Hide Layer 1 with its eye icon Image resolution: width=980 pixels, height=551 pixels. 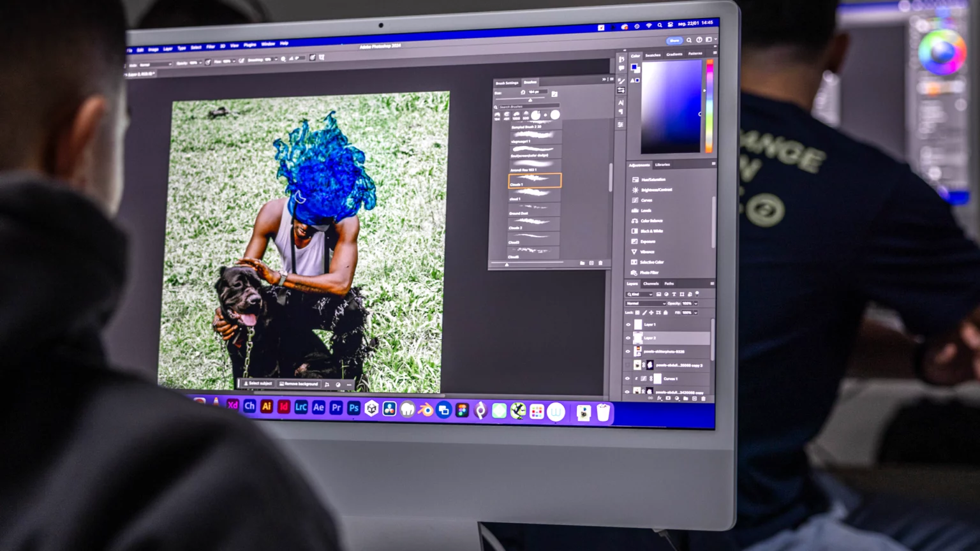coord(628,325)
